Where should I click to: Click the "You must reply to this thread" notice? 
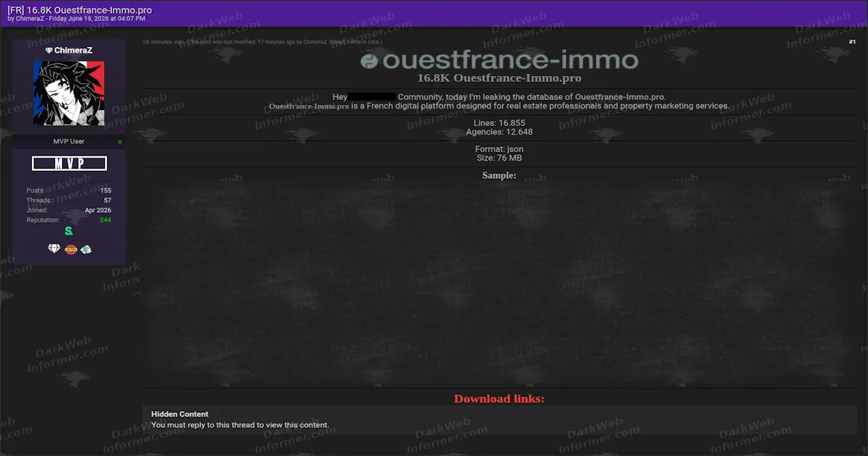coord(239,425)
